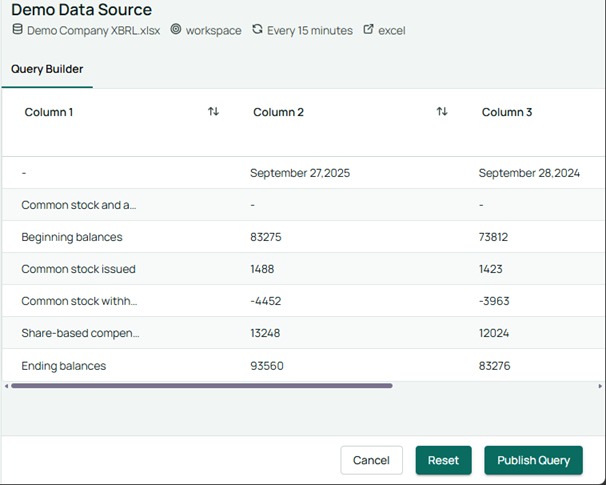Click the workspace label

213,31
